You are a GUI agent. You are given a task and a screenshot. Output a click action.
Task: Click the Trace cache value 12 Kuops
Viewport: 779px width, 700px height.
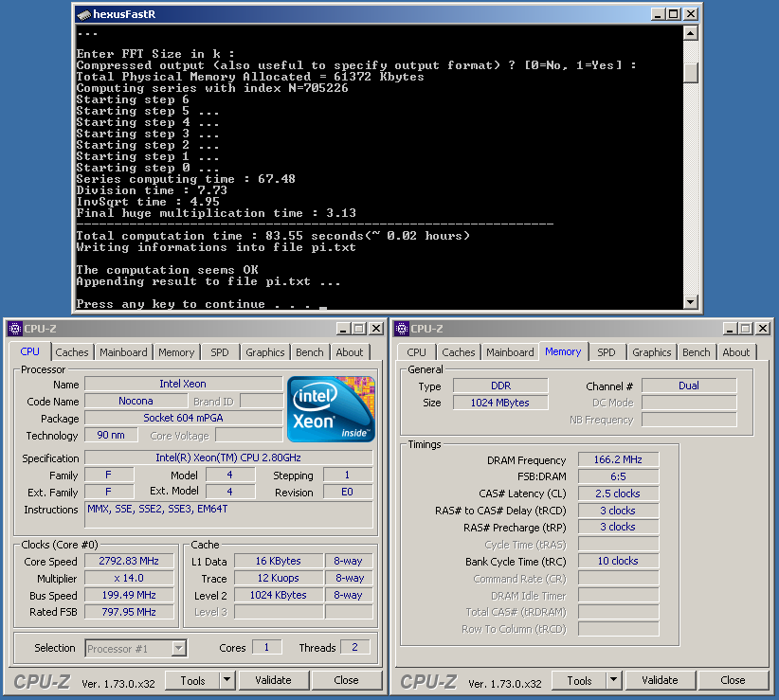279,579
